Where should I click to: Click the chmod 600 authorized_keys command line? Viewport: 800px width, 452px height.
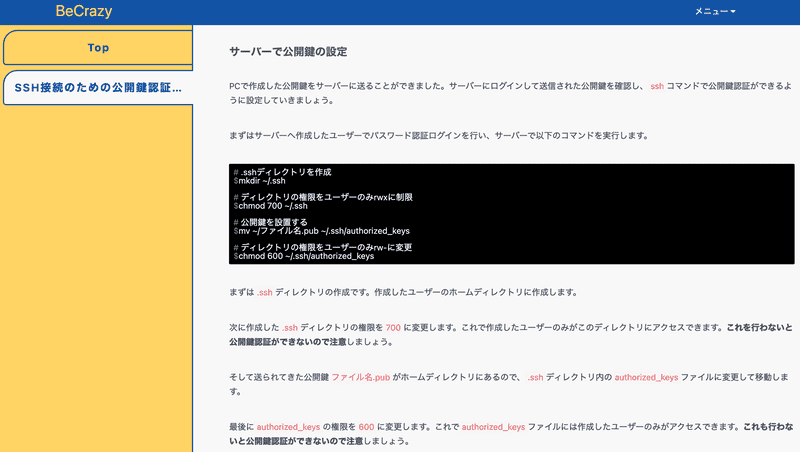(304, 256)
